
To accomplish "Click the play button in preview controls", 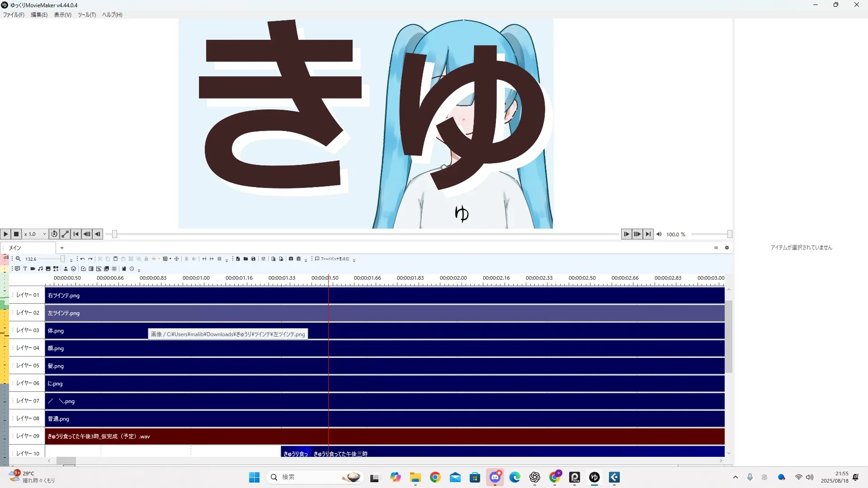I will click(x=5, y=234).
